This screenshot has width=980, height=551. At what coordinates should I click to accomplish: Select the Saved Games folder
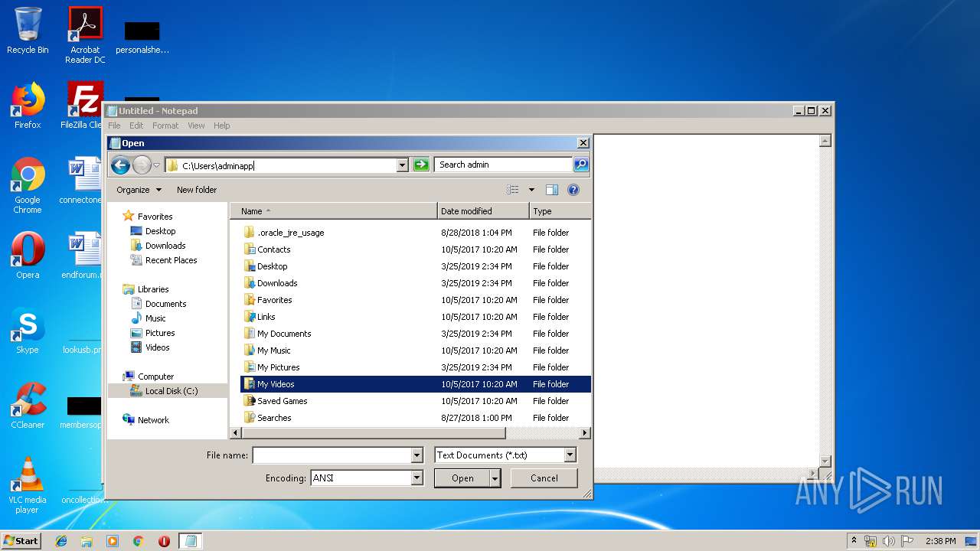pyautogui.click(x=416, y=401)
